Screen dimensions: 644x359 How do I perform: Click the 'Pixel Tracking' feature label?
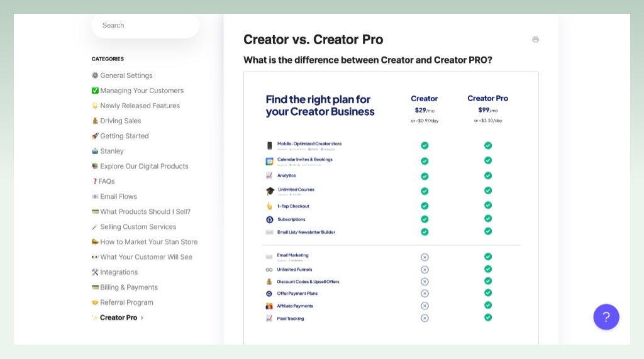coord(291,319)
